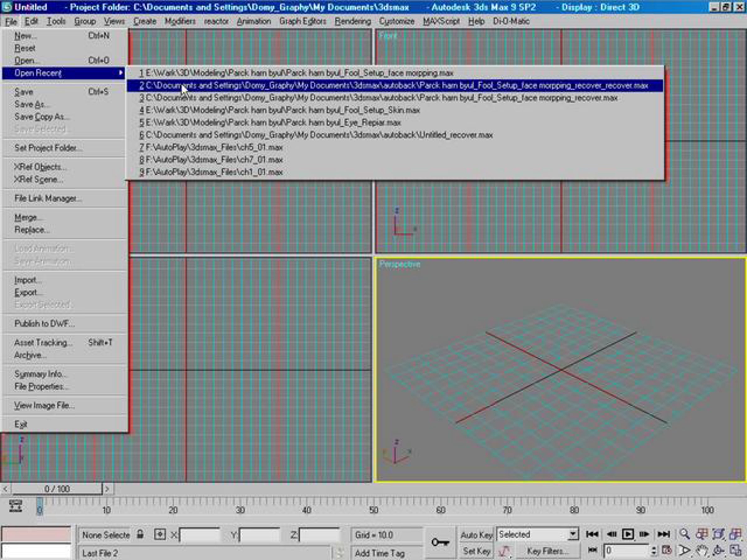Click the current frame number field
747x560 pixels.
click(627, 551)
